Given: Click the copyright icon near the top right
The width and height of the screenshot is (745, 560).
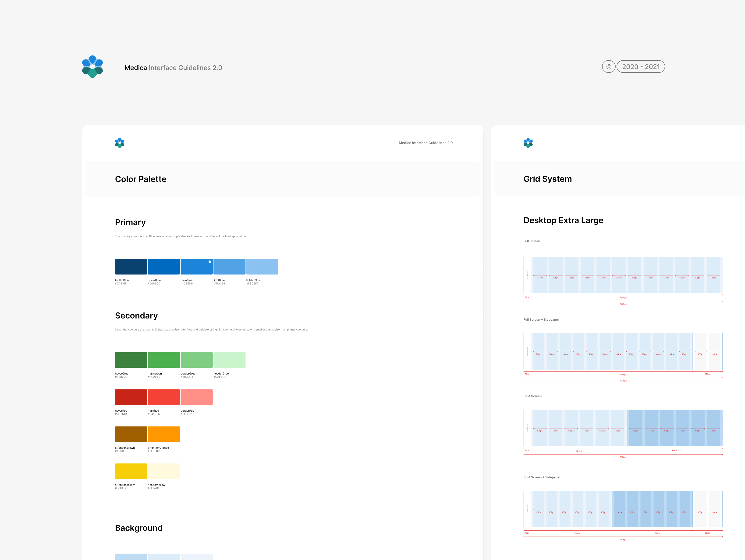Looking at the screenshot, I should [609, 67].
